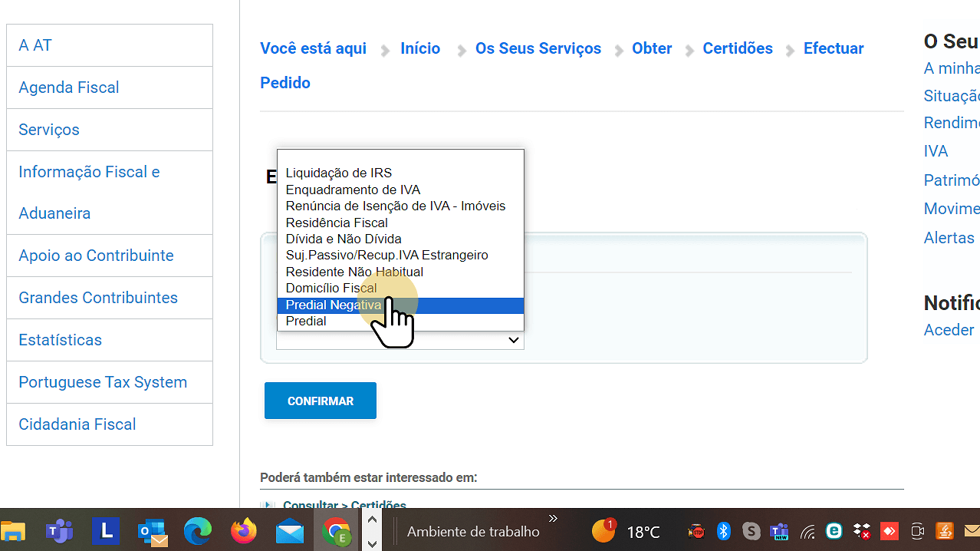980x551 pixels.
Task: Expand the taskbar toolbar overflow chevron
Action: click(x=552, y=520)
